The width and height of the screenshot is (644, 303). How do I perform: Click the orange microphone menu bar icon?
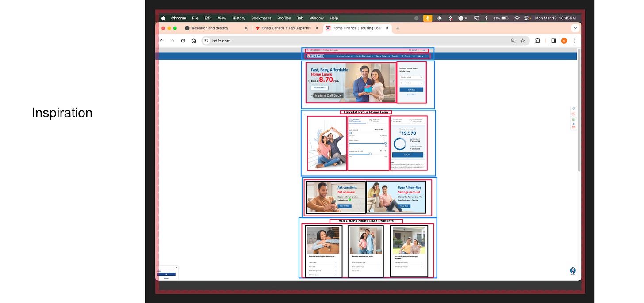(428, 18)
